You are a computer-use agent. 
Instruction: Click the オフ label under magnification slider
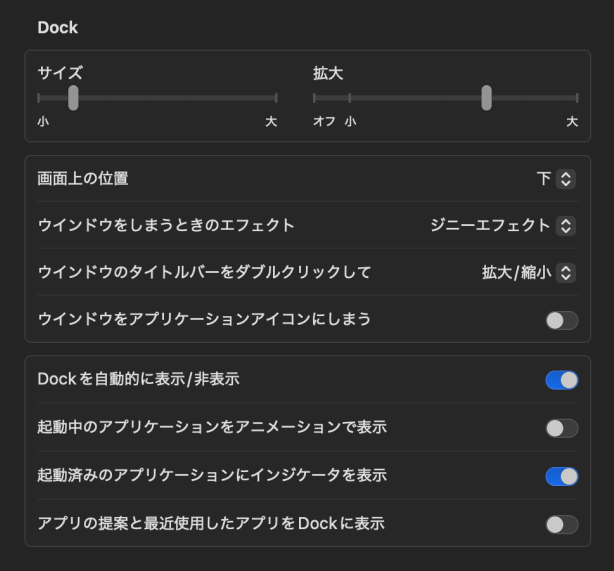tap(324, 121)
